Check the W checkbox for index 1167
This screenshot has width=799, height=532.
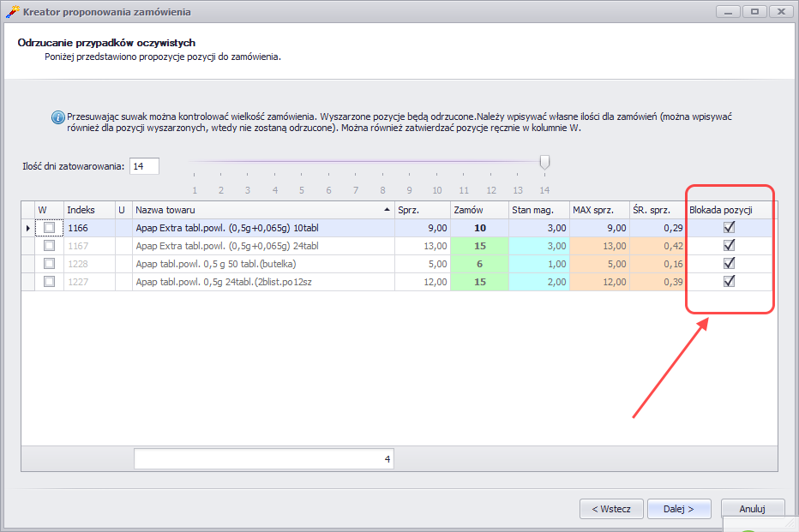click(49, 246)
